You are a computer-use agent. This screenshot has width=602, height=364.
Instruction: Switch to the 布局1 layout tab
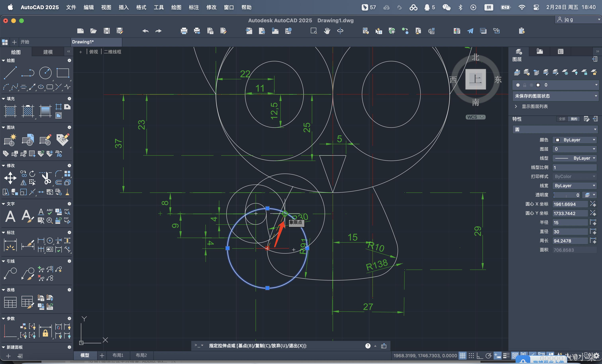click(118, 355)
